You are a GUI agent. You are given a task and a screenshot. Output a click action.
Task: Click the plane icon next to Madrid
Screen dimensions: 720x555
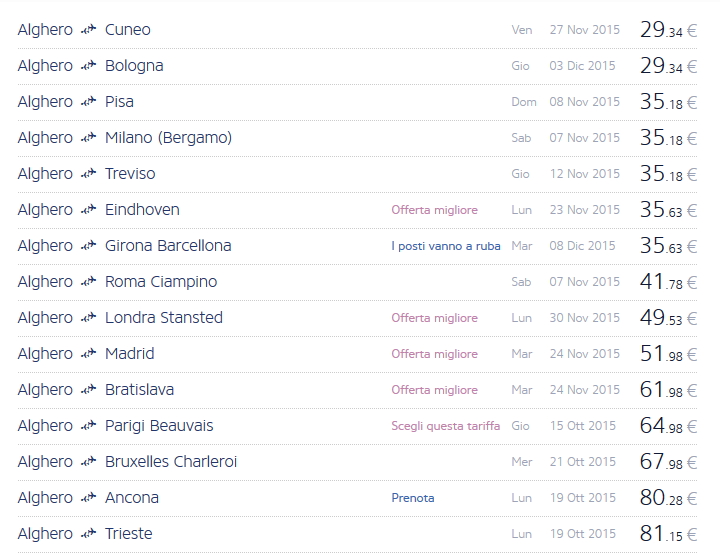(x=89, y=354)
